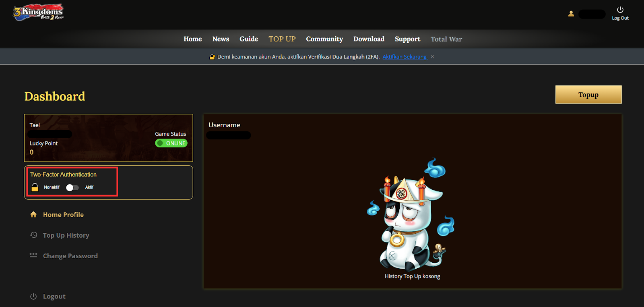Open Top Up History in sidebar
Screen dimensions: 644x307
tap(66, 235)
